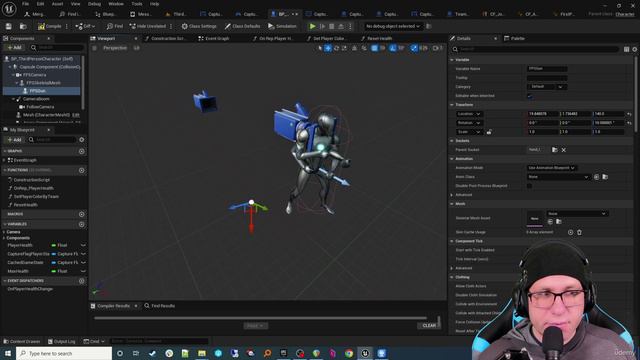The image size is (640, 360).
Task: Open Class Settings
Action: pos(199,26)
